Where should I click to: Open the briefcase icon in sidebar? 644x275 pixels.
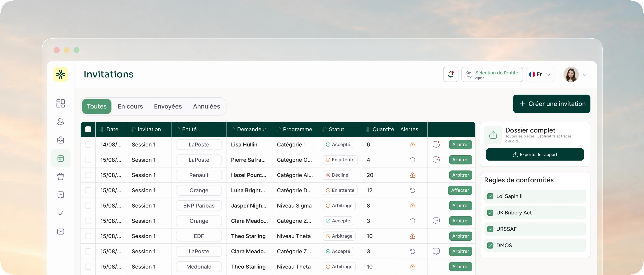60,140
